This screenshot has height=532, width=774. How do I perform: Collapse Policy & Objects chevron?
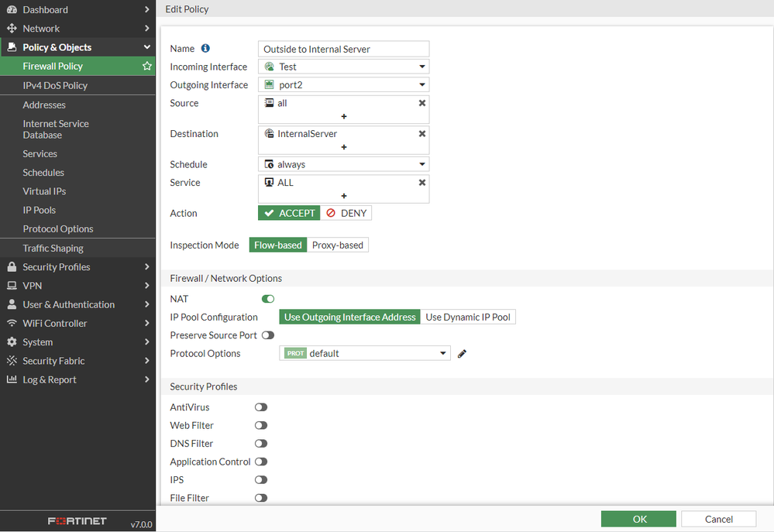pyautogui.click(x=146, y=47)
